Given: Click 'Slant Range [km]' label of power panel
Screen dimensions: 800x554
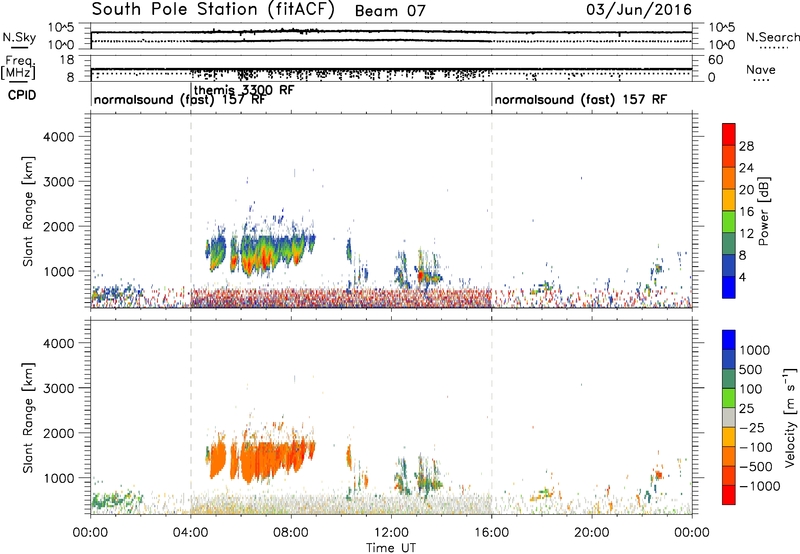Looking at the screenshot, I should 28,211.
